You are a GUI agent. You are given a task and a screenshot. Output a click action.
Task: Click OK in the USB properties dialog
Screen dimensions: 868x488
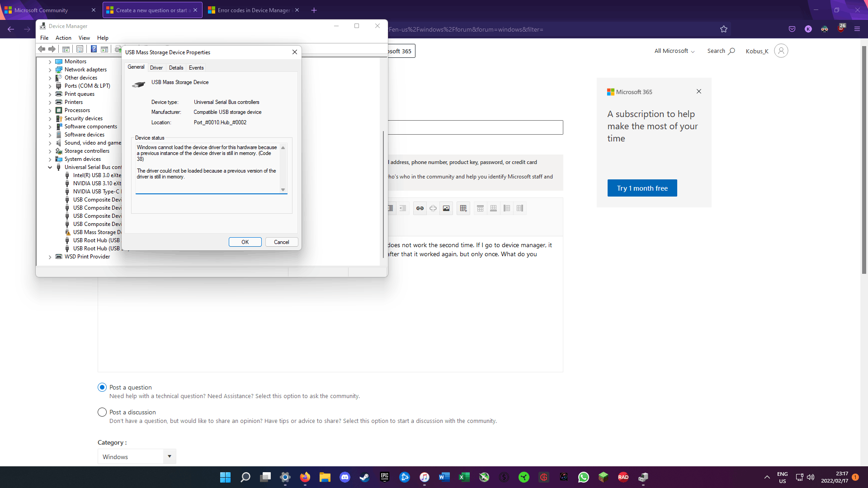245,242
